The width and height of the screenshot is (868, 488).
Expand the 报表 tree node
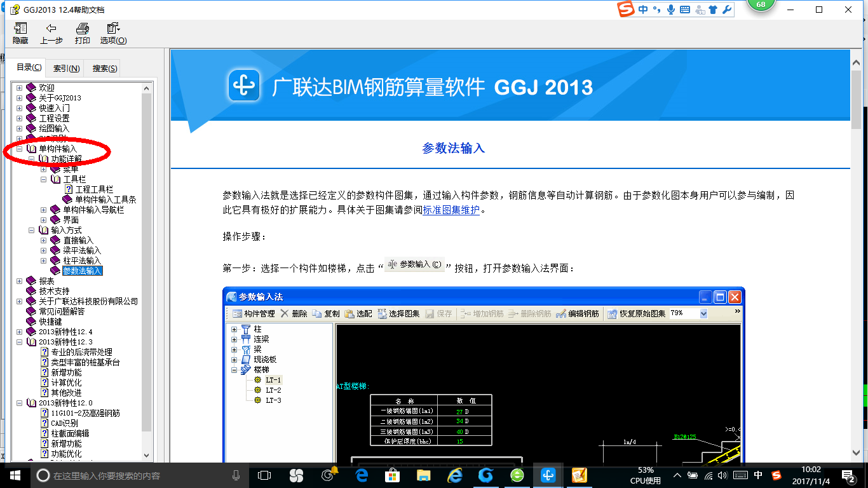(19, 281)
